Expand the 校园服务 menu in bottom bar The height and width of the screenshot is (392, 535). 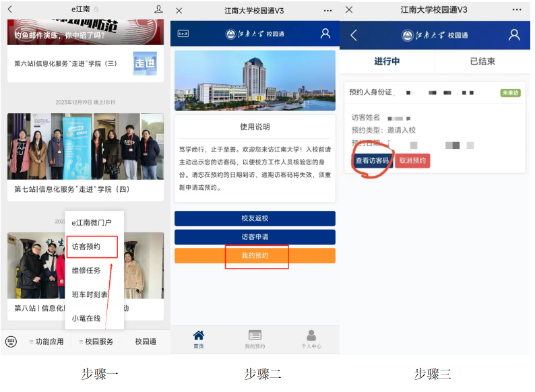96,341
